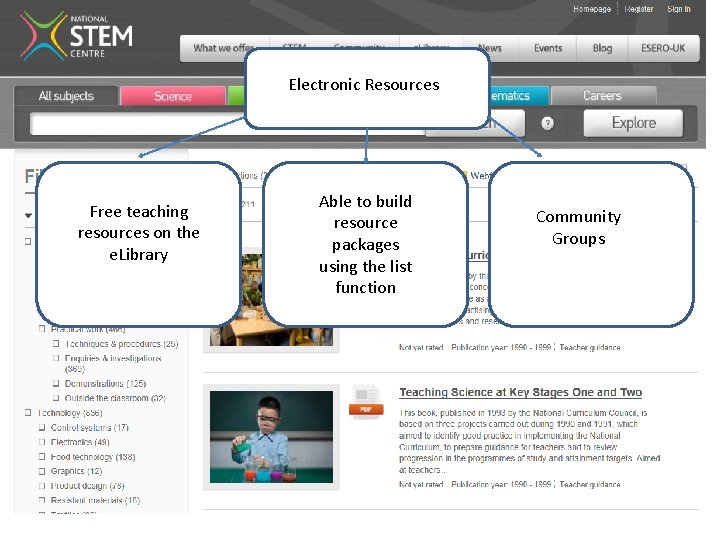Enable the Graphics filter checkbox
This screenshot has height=540, width=720.
(42, 471)
